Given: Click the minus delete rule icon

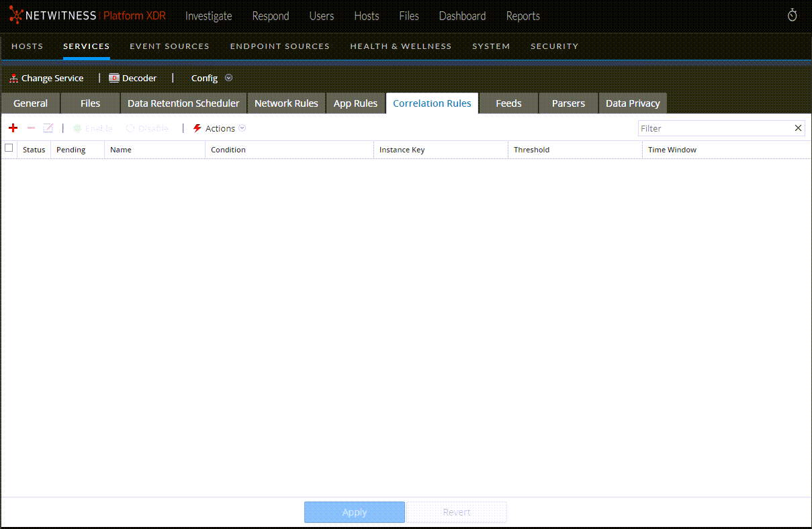Looking at the screenshot, I should click(x=31, y=128).
